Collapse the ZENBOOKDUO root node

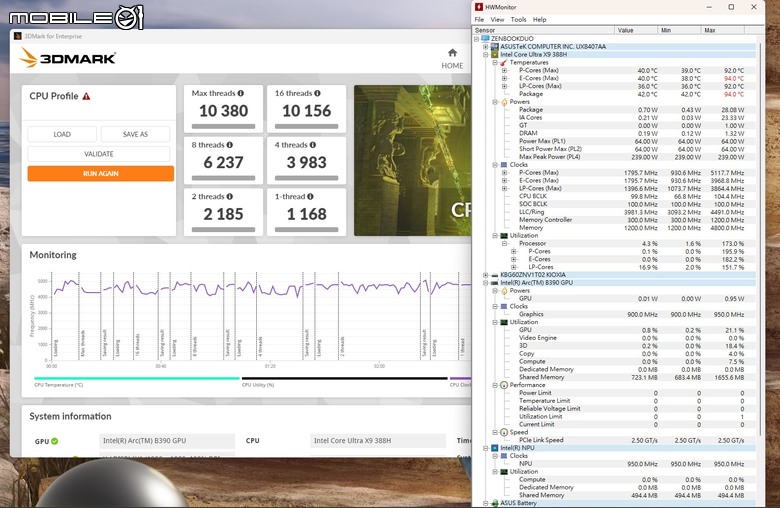(x=477, y=38)
